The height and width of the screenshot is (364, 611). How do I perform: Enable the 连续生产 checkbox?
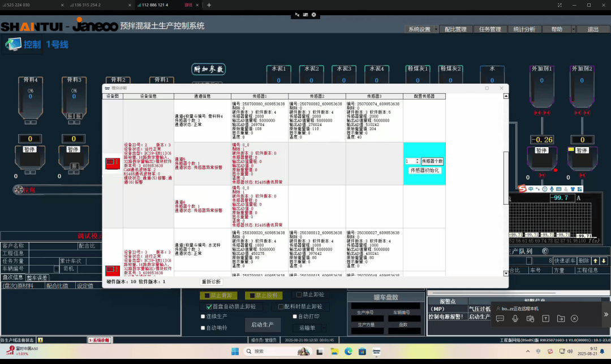(x=203, y=317)
